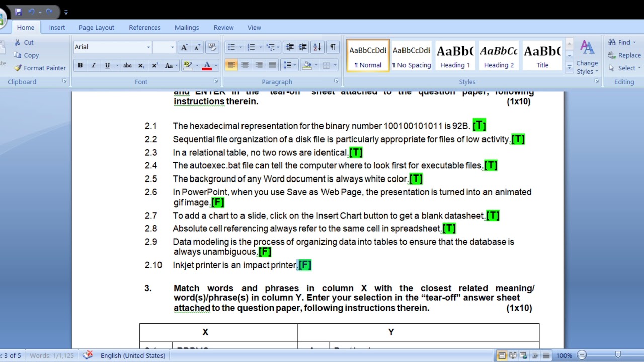Screen dimensions: 644x362
Task: Open the font name dropdown showing Arial
Action: point(148,47)
